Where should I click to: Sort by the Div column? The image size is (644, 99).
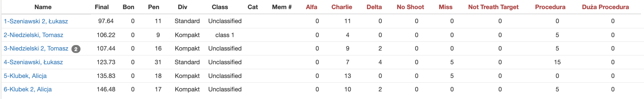point(182,7)
